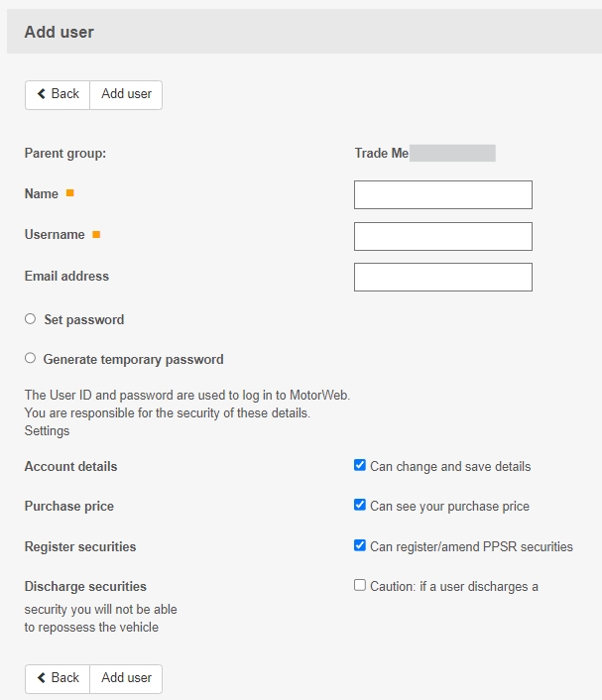Click the chevron icon in the top Back button
This screenshot has height=700, width=602.
point(42,94)
